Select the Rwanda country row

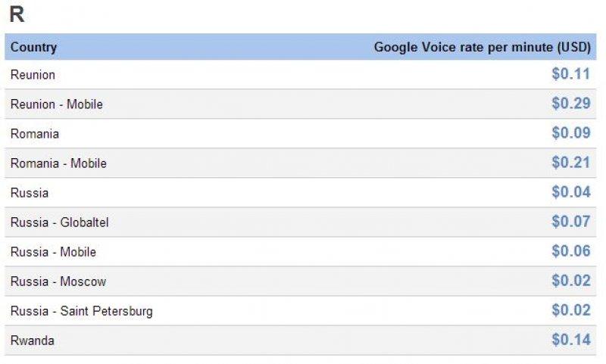coord(33,341)
